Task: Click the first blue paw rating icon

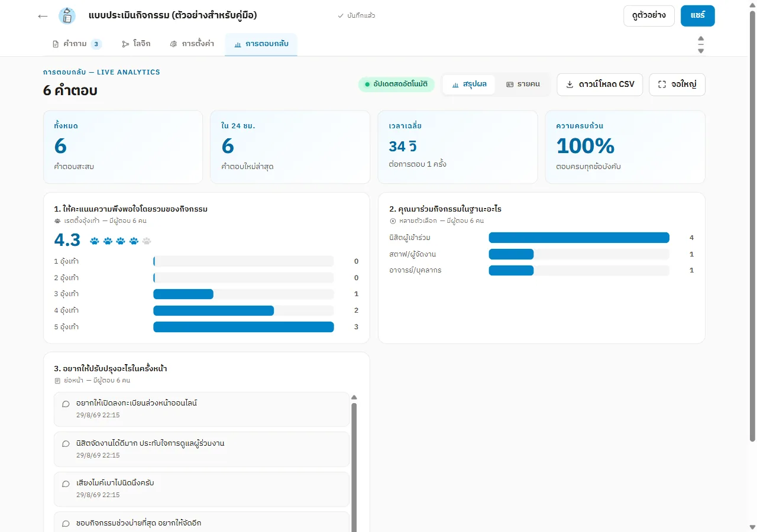Action: coord(95,241)
